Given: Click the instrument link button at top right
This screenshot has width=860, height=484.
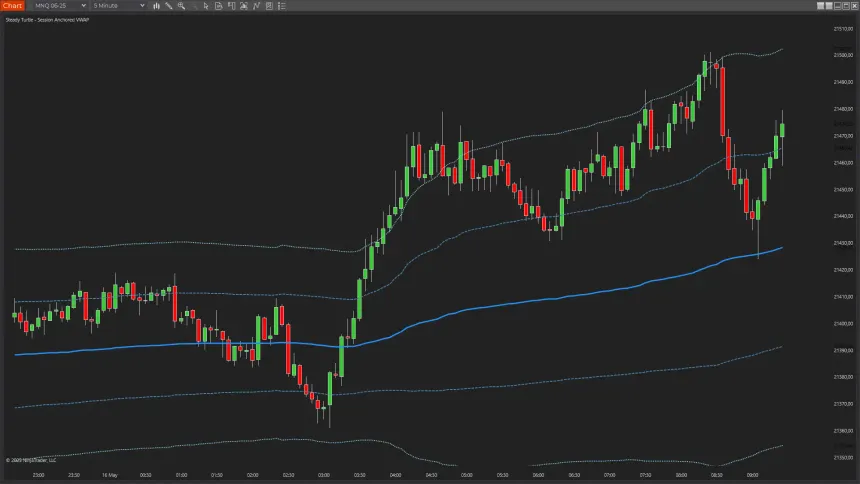Looking at the screenshot, I should coord(821,6).
